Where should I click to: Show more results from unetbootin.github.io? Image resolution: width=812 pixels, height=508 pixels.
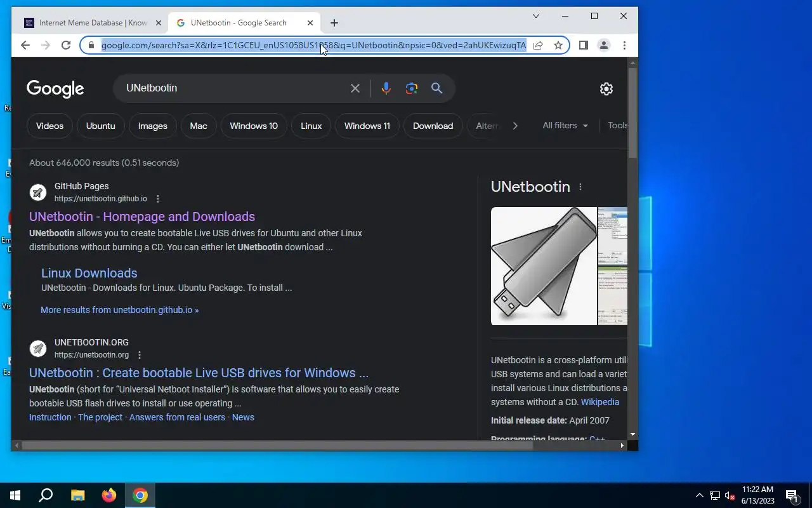click(119, 310)
